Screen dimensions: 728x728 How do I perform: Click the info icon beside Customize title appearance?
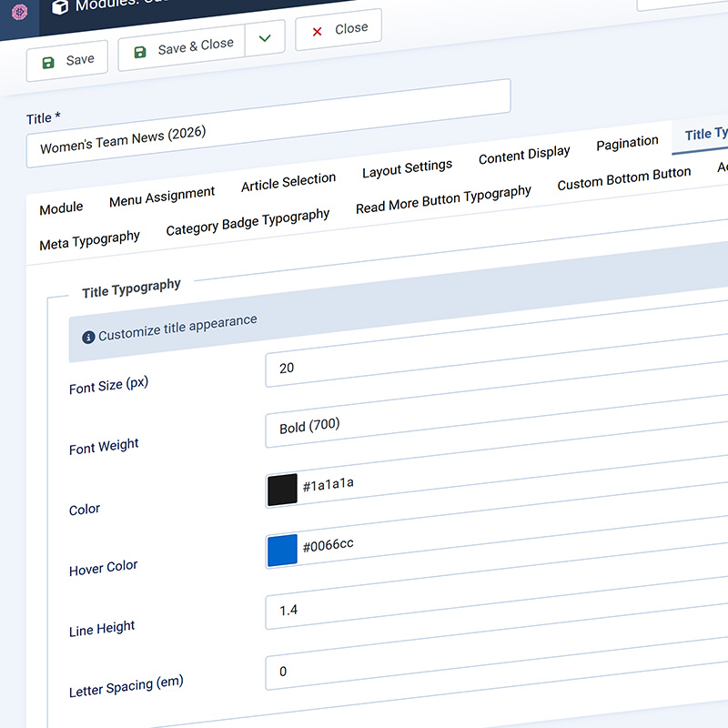(88, 337)
